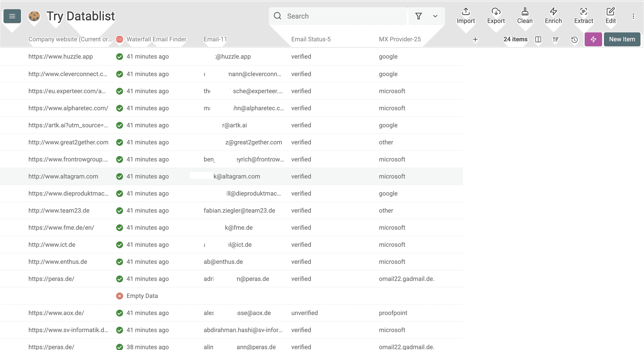Screen dimensions: 644x350
Task: Click the red Empty Data status icon
Action: [119, 296]
